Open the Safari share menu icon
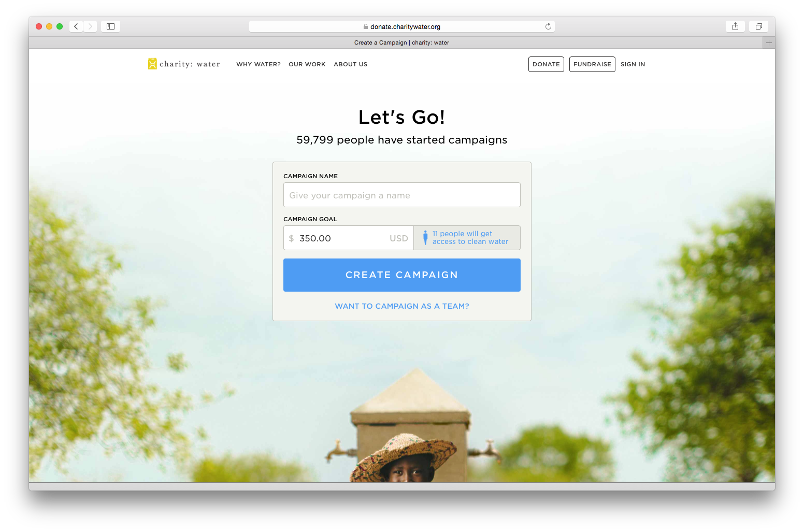 (x=735, y=26)
